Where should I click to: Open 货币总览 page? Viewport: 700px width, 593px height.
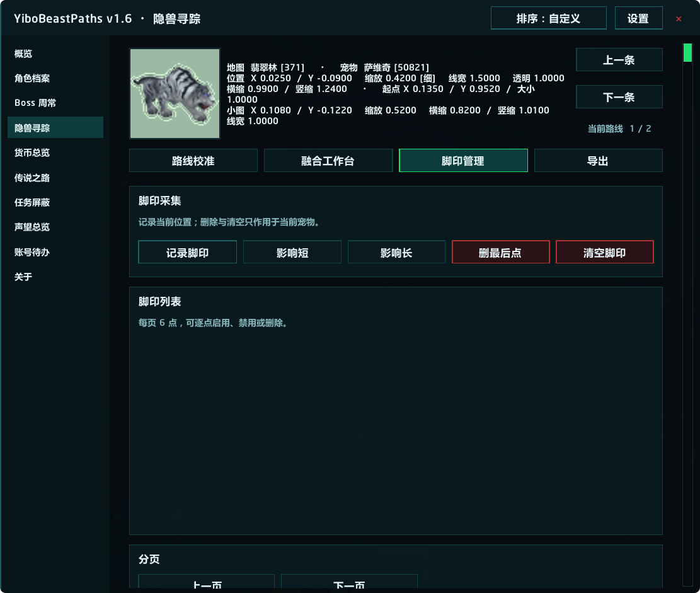pos(55,153)
